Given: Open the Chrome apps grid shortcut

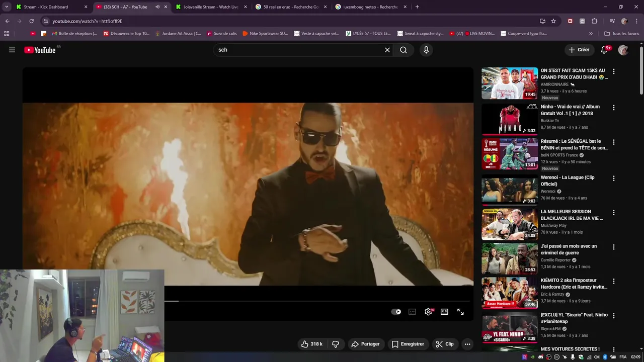Looking at the screenshot, I should [7, 34].
